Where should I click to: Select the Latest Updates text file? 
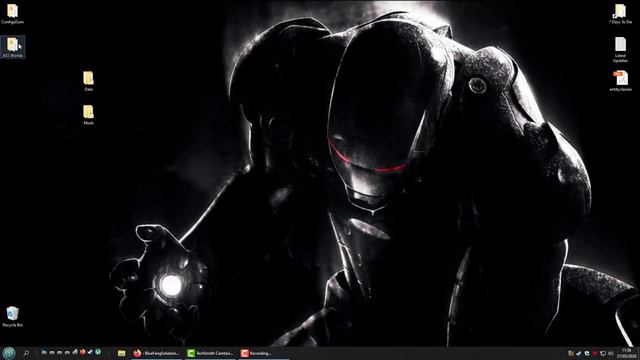[x=620, y=49]
